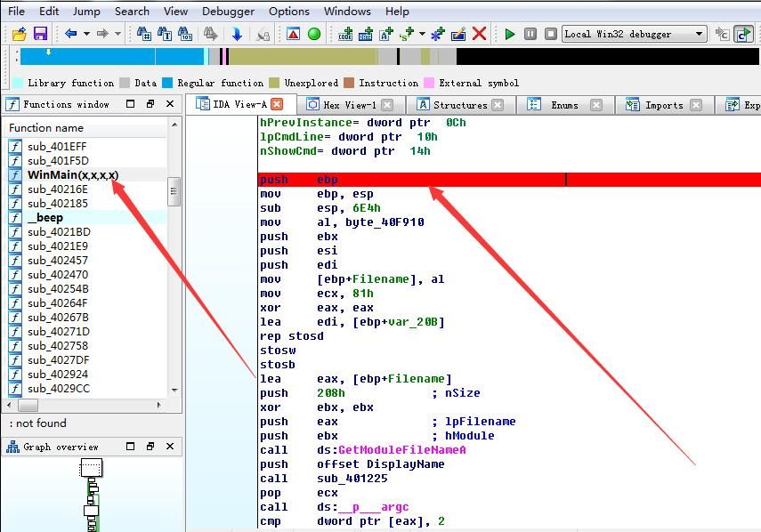
Task: Close the IDA View-A tab
Action: [x=277, y=104]
